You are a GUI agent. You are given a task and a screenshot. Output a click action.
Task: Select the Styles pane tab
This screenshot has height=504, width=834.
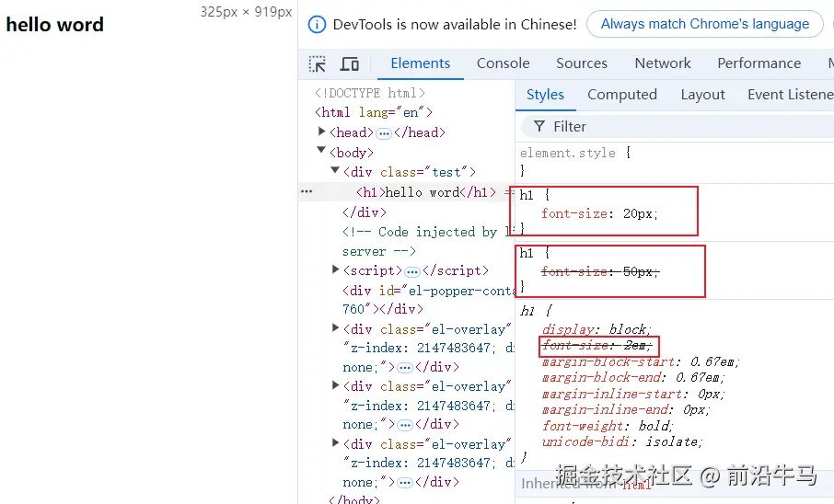(x=545, y=95)
